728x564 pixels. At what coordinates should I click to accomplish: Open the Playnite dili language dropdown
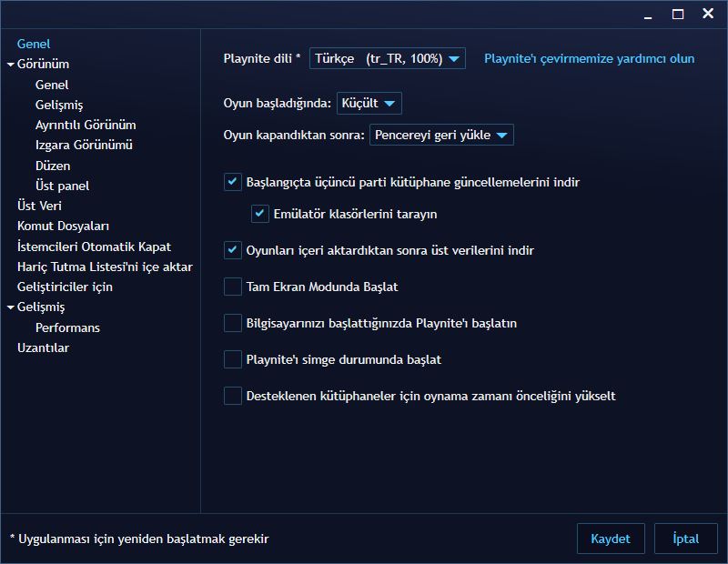pyautogui.click(x=388, y=58)
